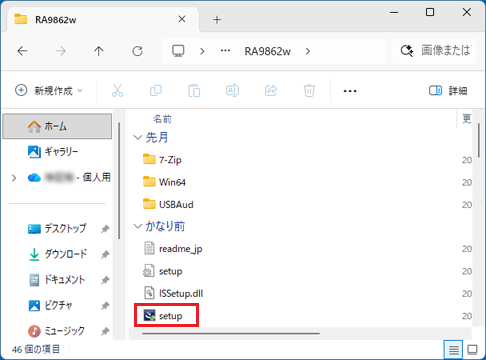This screenshot has height=360, width=486.
Task: Click pin icon next to ピクチャ
Action: [x=105, y=306]
